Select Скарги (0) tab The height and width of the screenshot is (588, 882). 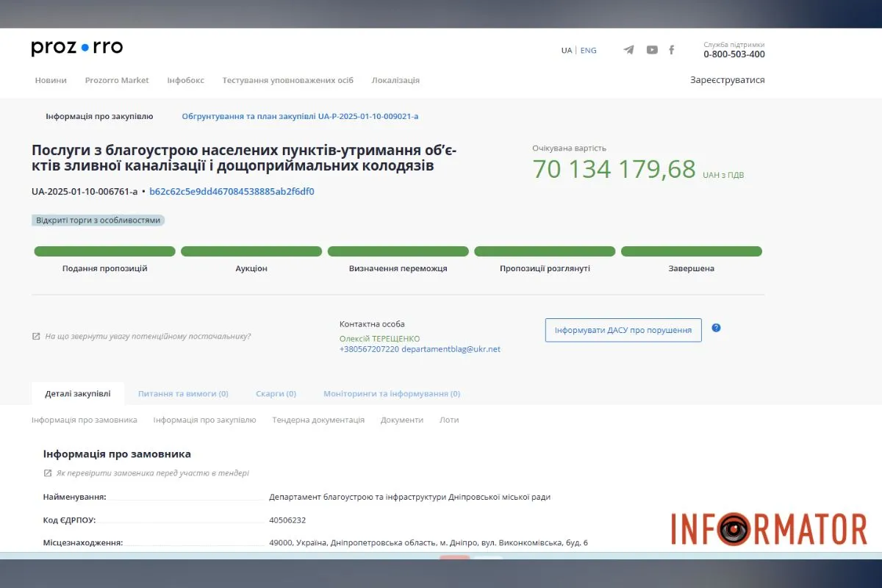coord(276,394)
